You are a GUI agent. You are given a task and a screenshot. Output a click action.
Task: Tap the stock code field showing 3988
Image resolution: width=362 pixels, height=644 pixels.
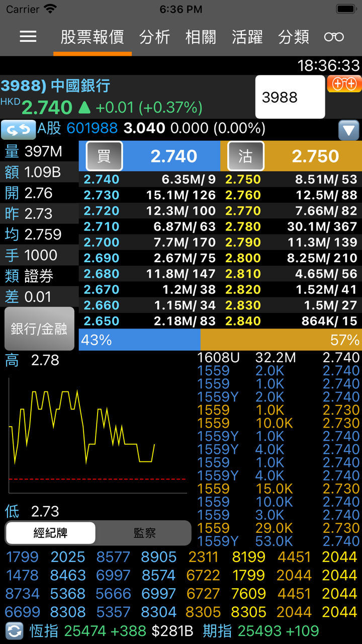(x=290, y=97)
